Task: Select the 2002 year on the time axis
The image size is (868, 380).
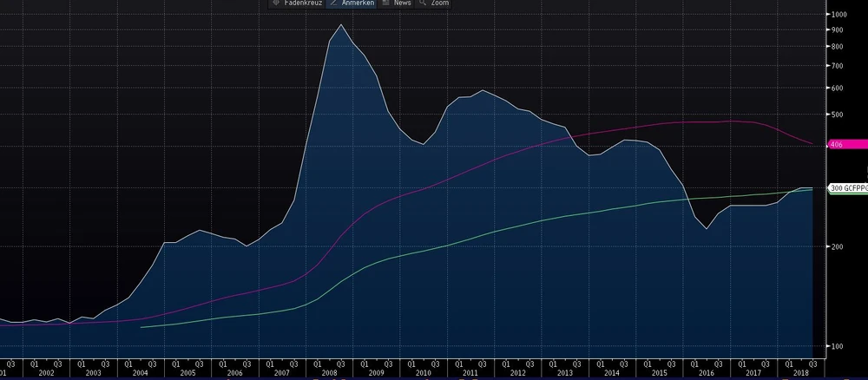Action: coord(45,372)
